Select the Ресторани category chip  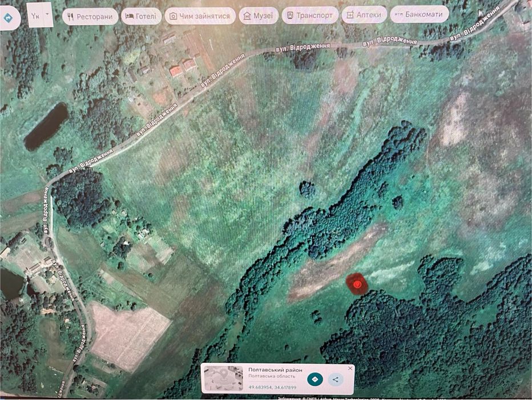[x=90, y=17]
